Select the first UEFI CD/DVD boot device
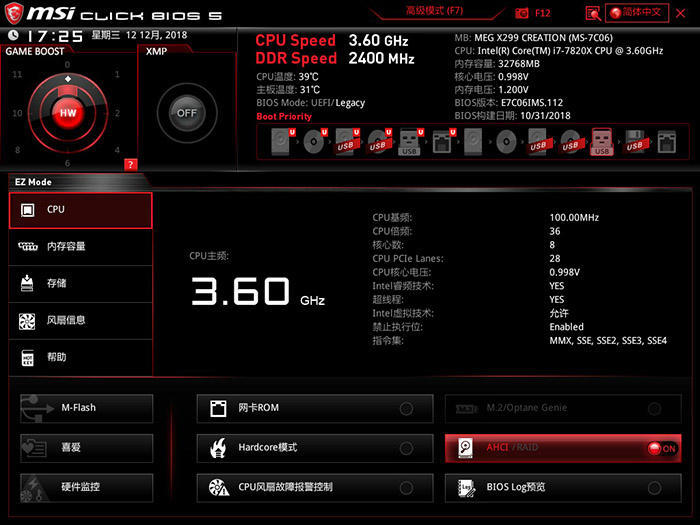The image size is (700, 525). click(x=315, y=142)
